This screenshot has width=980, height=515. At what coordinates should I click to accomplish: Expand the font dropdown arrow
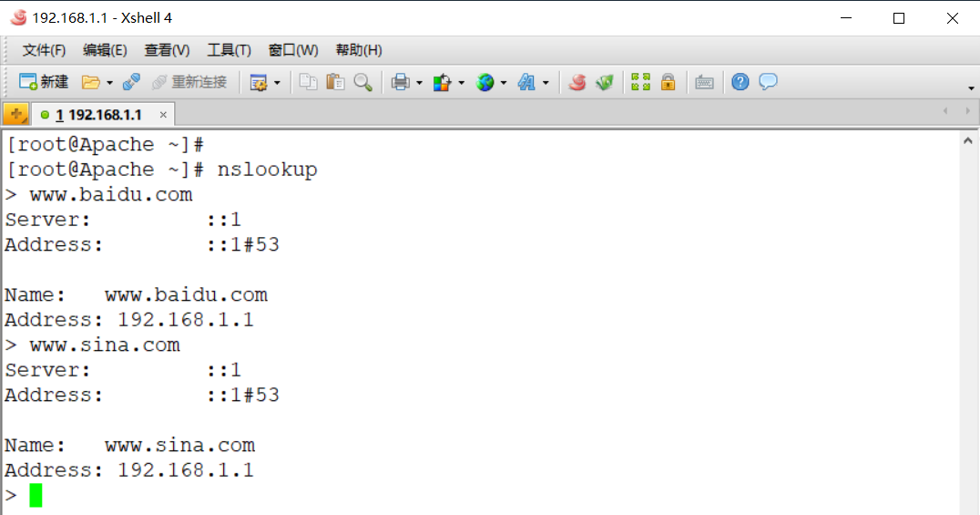click(x=546, y=83)
